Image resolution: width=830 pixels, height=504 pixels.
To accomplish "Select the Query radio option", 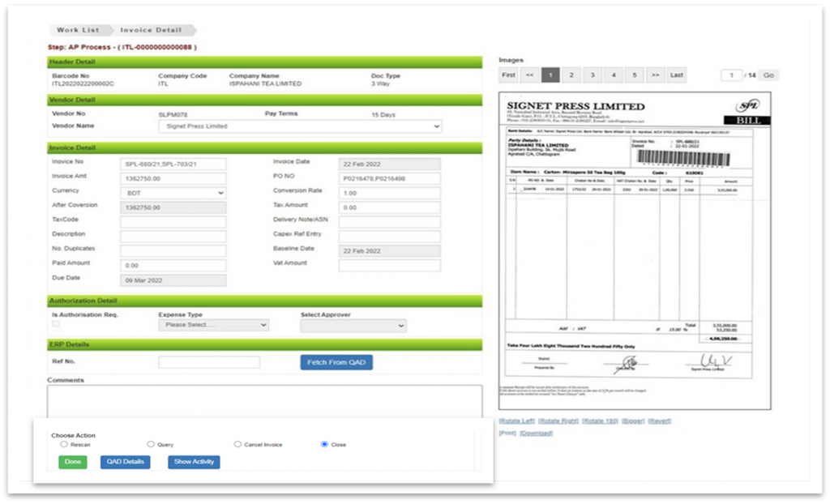I will tap(151, 445).
